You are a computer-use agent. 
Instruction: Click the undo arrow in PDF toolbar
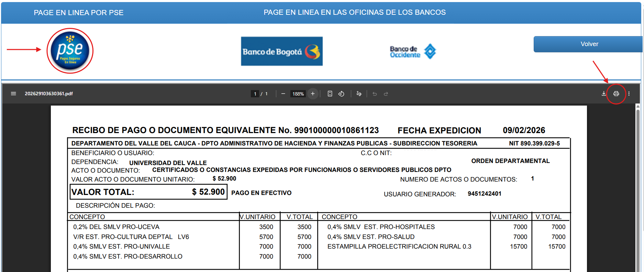coord(375,94)
